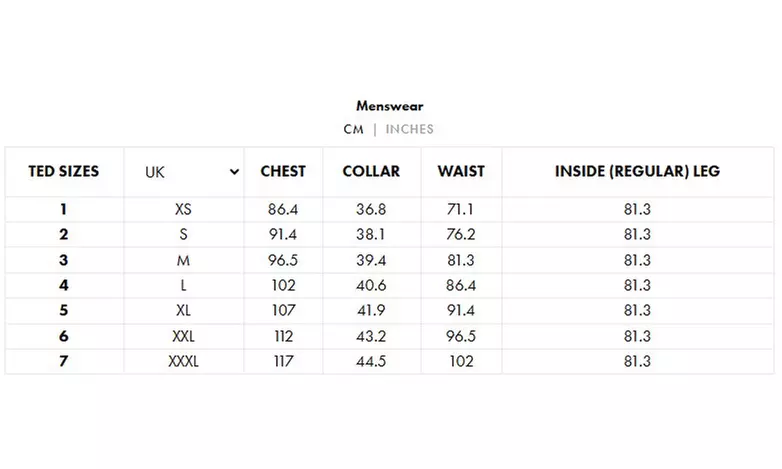Click the XS size cell

(x=183, y=209)
